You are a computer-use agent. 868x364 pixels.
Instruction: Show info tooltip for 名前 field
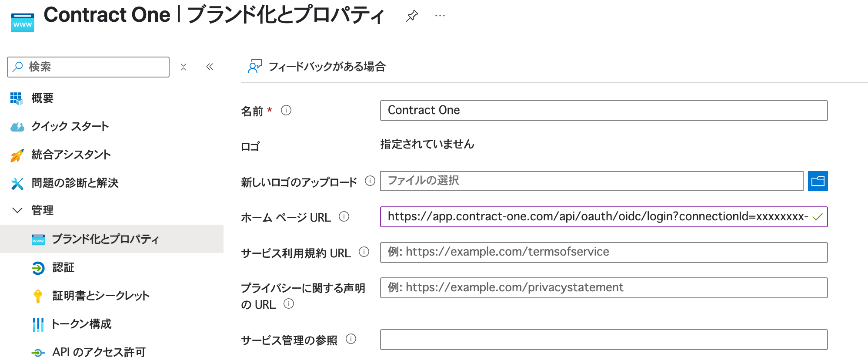coord(286,111)
